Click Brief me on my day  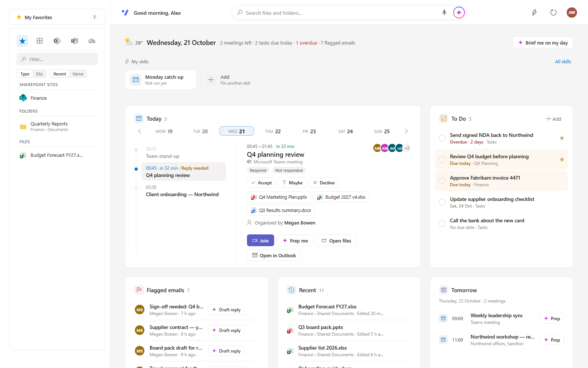[543, 43]
